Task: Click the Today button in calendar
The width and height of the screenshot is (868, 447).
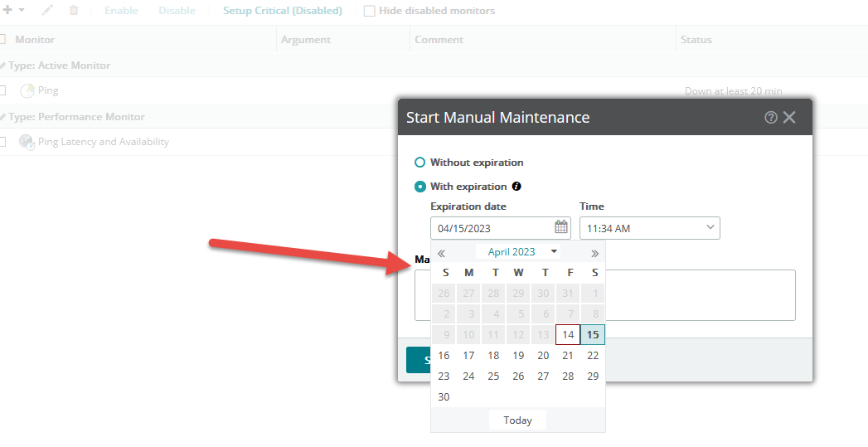Action: point(517,420)
